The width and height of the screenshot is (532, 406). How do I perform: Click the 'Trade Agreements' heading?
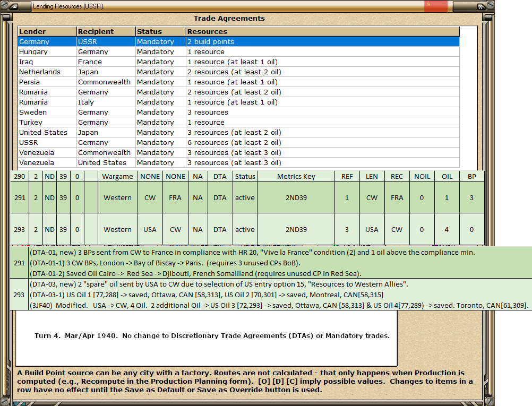pyautogui.click(x=229, y=19)
